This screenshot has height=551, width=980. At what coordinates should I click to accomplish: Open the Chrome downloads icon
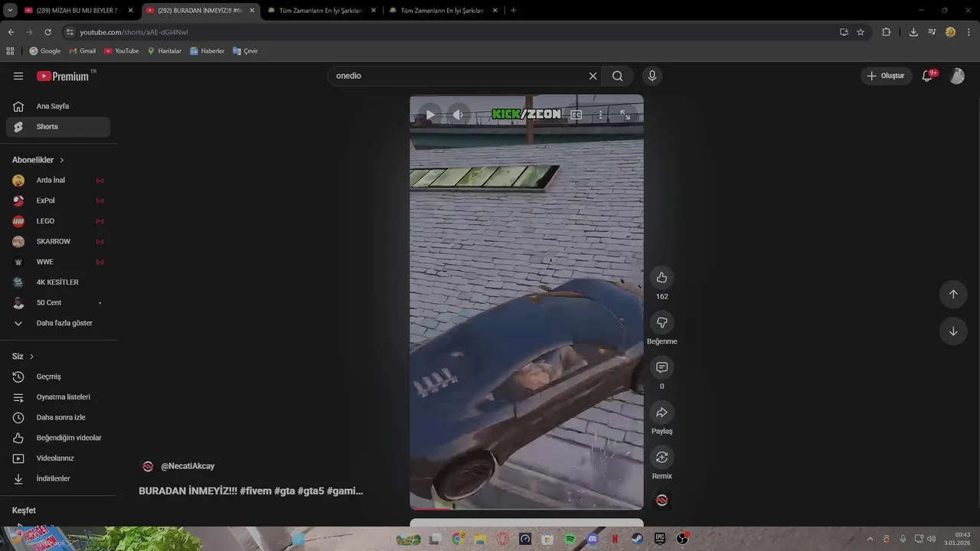[913, 32]
